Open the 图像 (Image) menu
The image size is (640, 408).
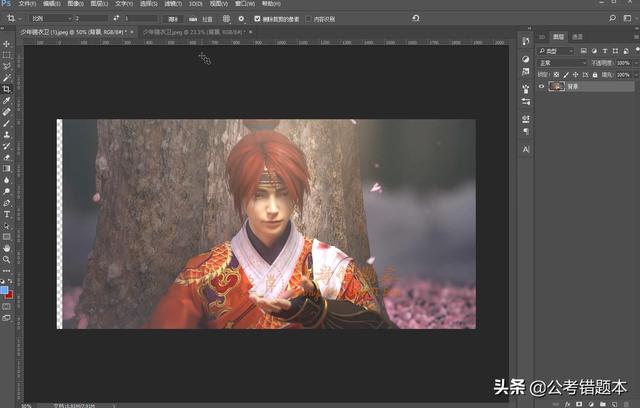click(76, 4)
